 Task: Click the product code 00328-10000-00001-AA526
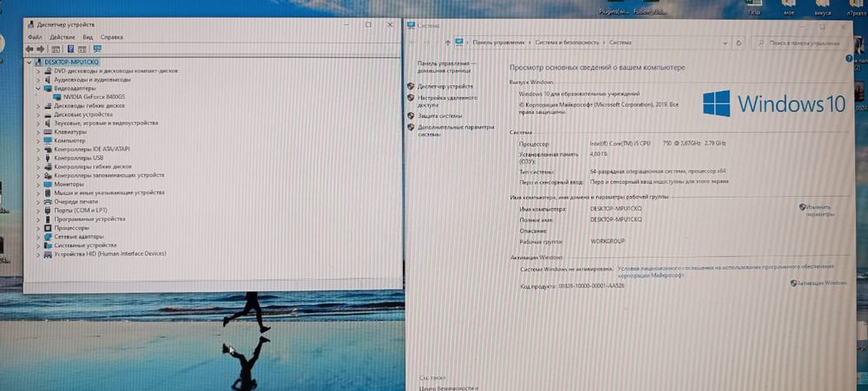(x=589, y=286)
